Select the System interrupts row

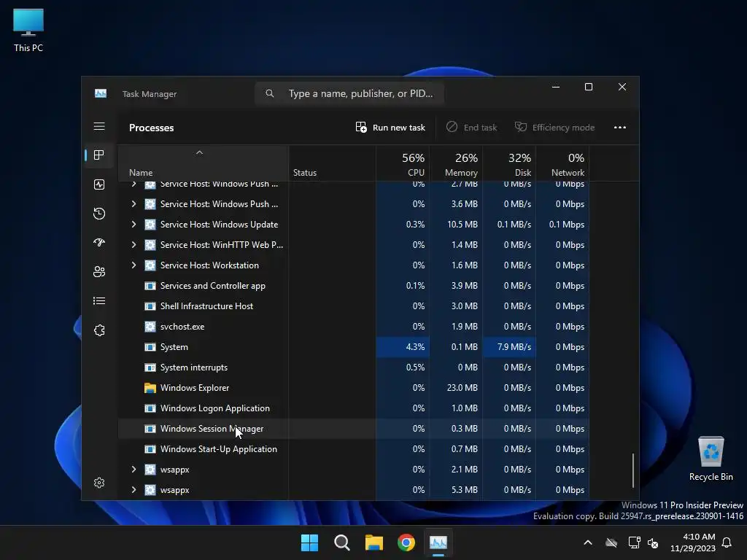[354, 367]
